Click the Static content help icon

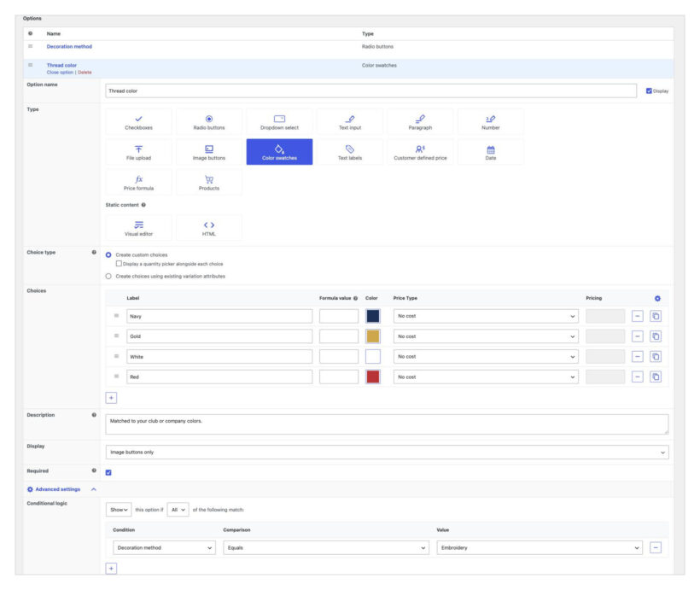(x=143, y=205)
